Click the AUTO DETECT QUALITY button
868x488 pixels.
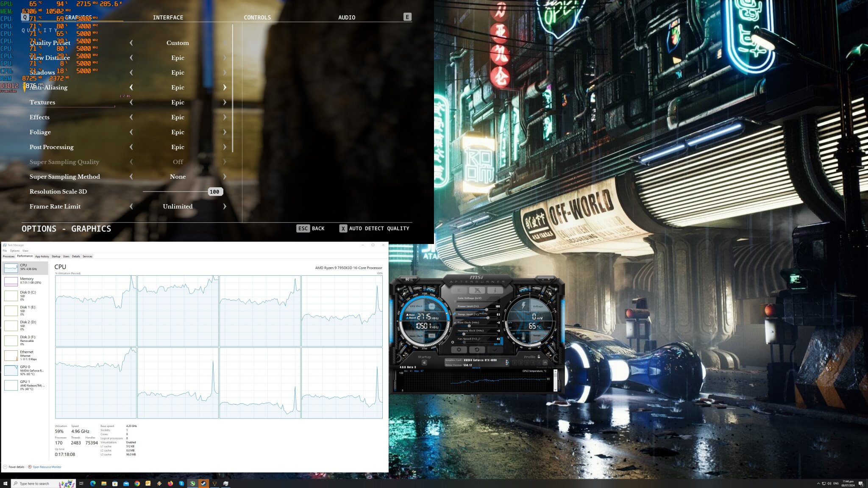[x=378, y=228]
